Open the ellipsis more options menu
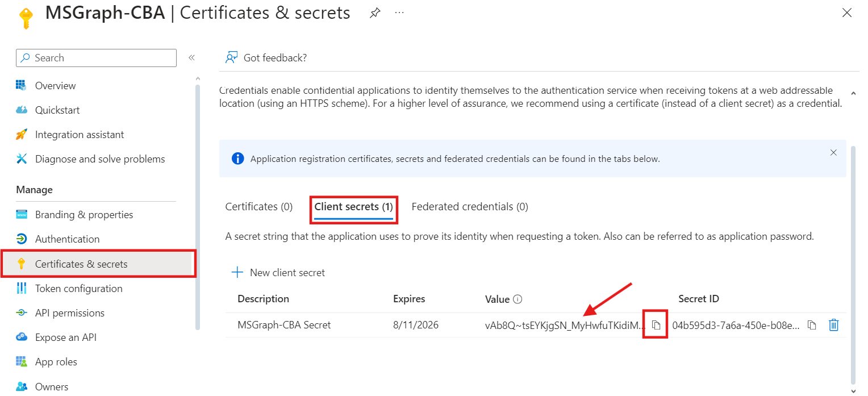 pos(399,12)
